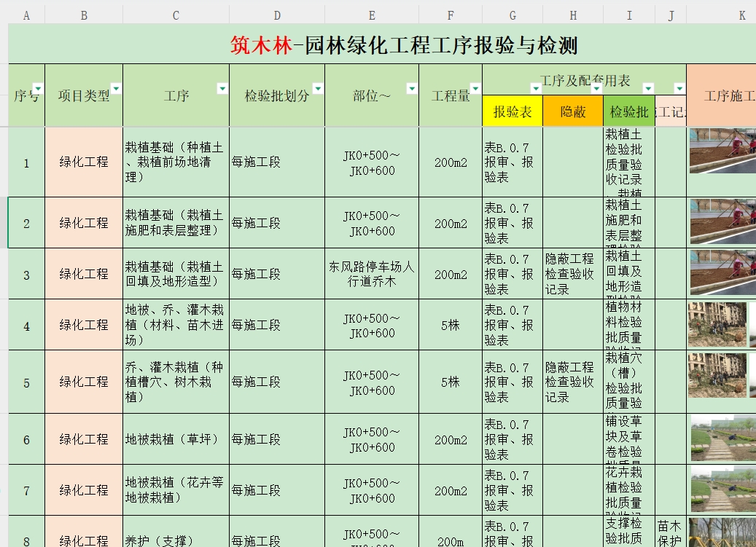Open the row 7 garden pathway photo
756x547 pixels.
click(x=723, y=489)
